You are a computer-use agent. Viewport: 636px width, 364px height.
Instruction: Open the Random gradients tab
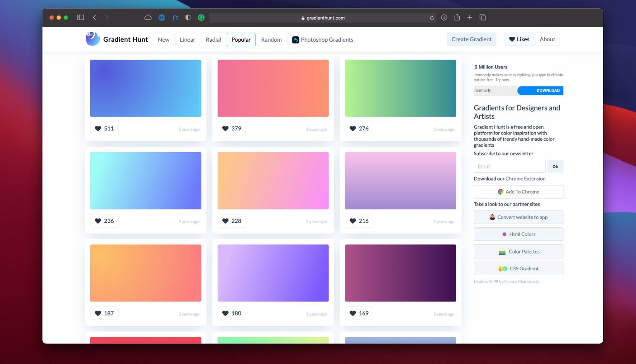coord(272,40)
